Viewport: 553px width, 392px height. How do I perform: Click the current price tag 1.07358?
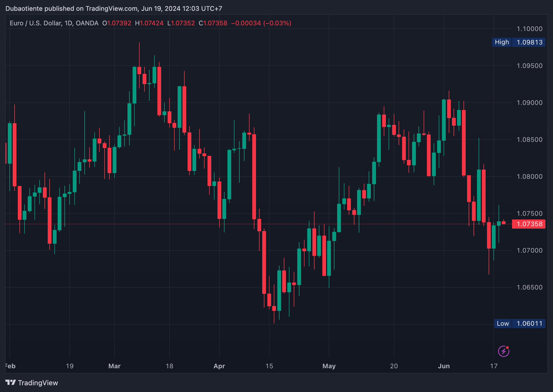[529, 224]
